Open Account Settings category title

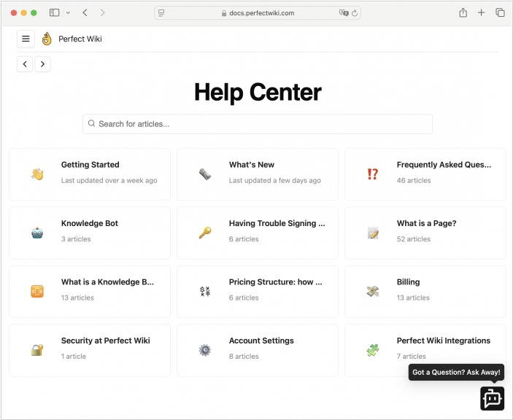(261, 341)
